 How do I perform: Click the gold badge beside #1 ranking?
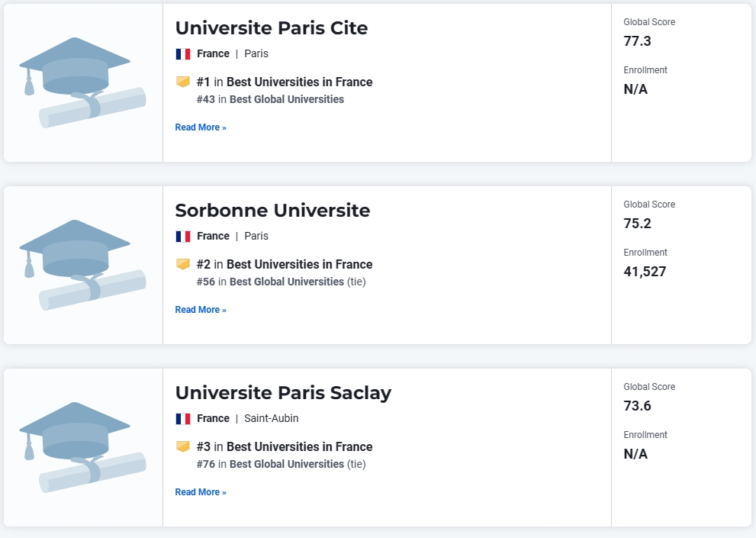coord(183,82)
